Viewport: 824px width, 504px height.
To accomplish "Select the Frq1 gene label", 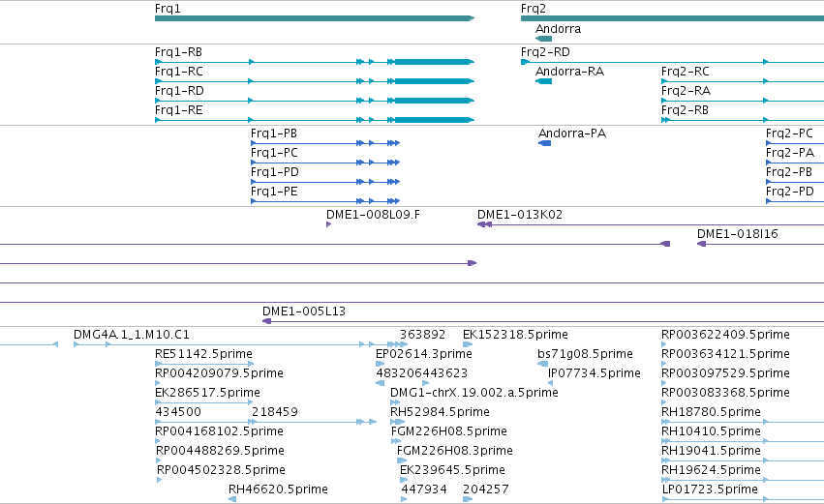I will (168, 9).
